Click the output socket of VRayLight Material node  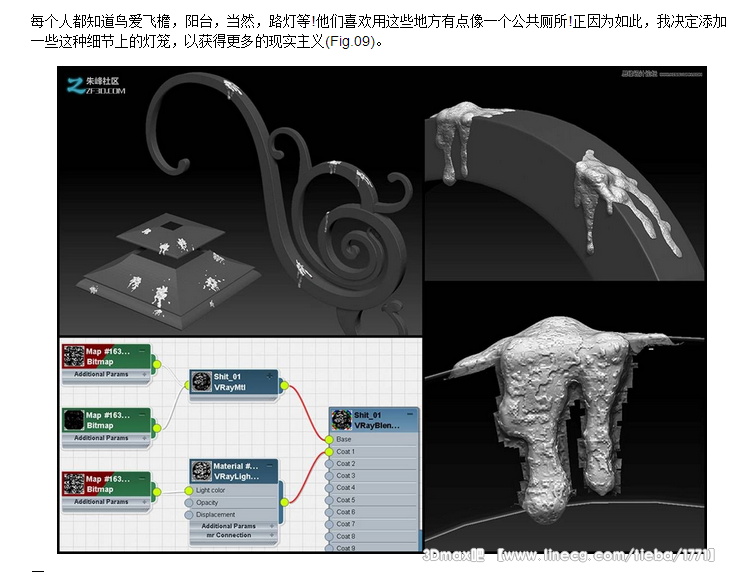(284, 502)
